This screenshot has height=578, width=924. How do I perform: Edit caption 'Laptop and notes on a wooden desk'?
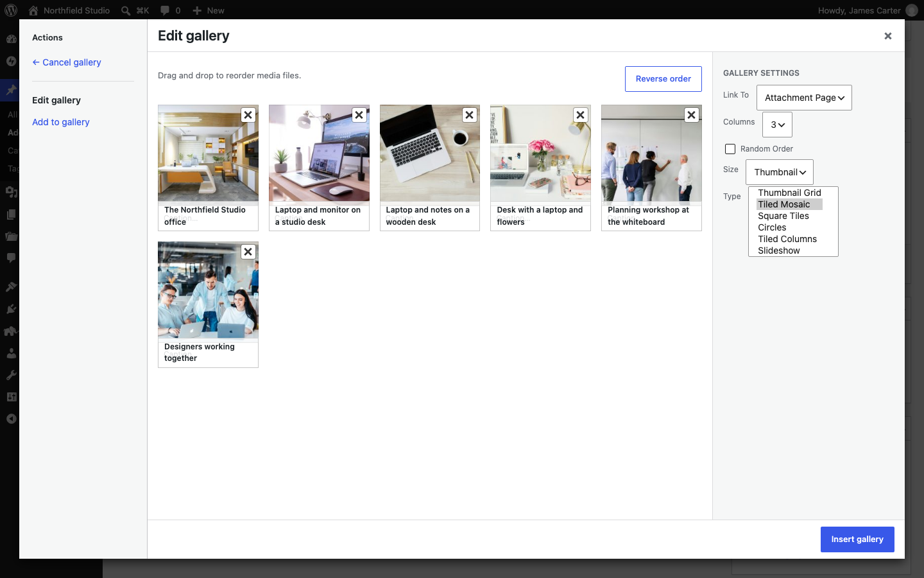coord(430,216)
